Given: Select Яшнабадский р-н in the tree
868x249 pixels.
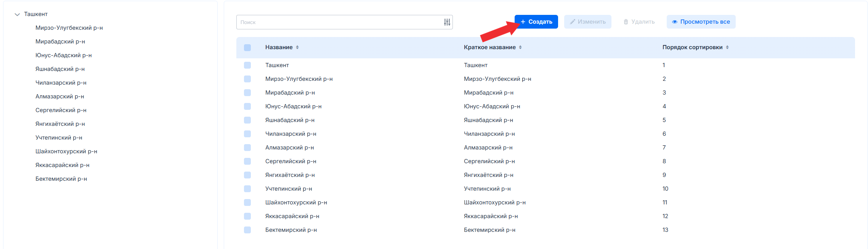Looking at the screenshot, I should coord(60,69).
